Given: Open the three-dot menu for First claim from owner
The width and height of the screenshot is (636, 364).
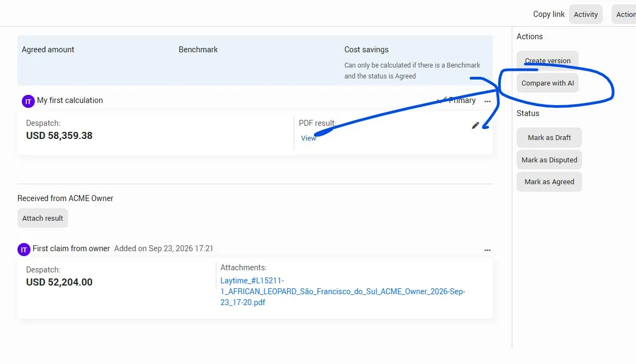Looking at the screenshot, I should click(488, 250).
